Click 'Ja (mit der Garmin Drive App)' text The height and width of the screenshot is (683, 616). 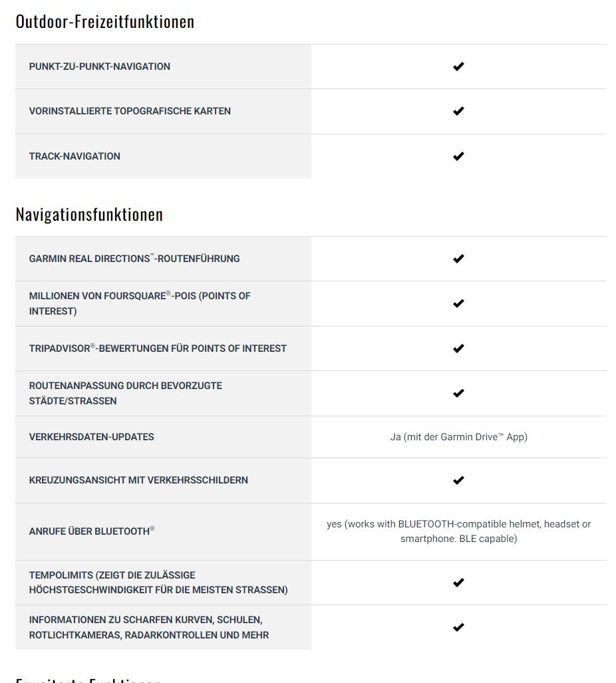(x=458, y=437)
